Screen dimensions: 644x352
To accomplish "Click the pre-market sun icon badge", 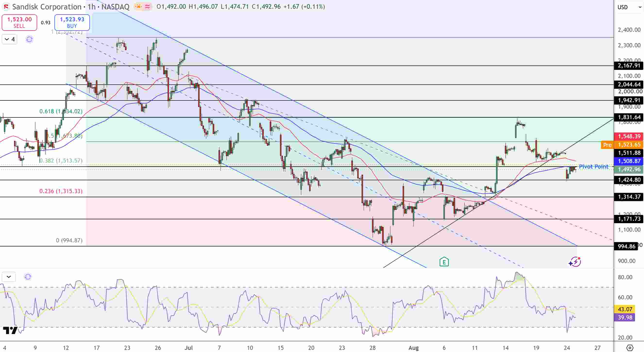I will pyautogui.click(x=138, y=7).
